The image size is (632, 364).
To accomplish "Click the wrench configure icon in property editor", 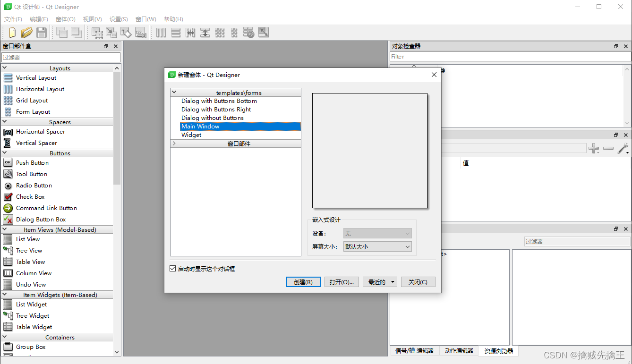I will [623, 149].
